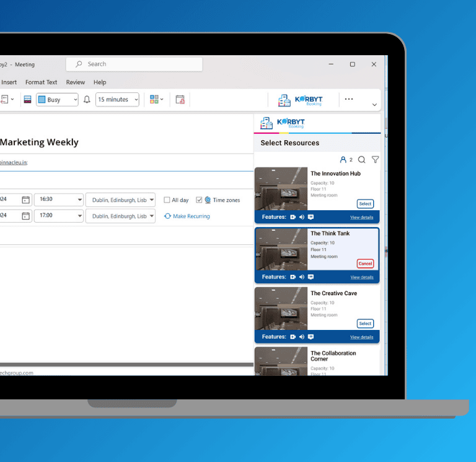
Task: Open the Categorize colored squares dropdown
Action: [156, 99]
